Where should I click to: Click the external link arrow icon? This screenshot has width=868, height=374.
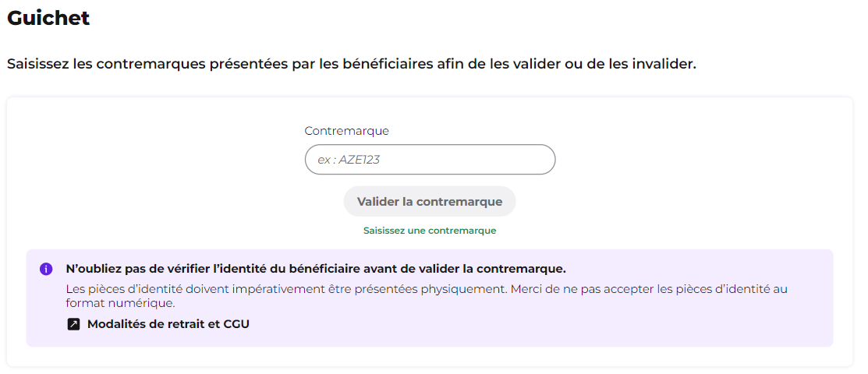tap(73, 324)
